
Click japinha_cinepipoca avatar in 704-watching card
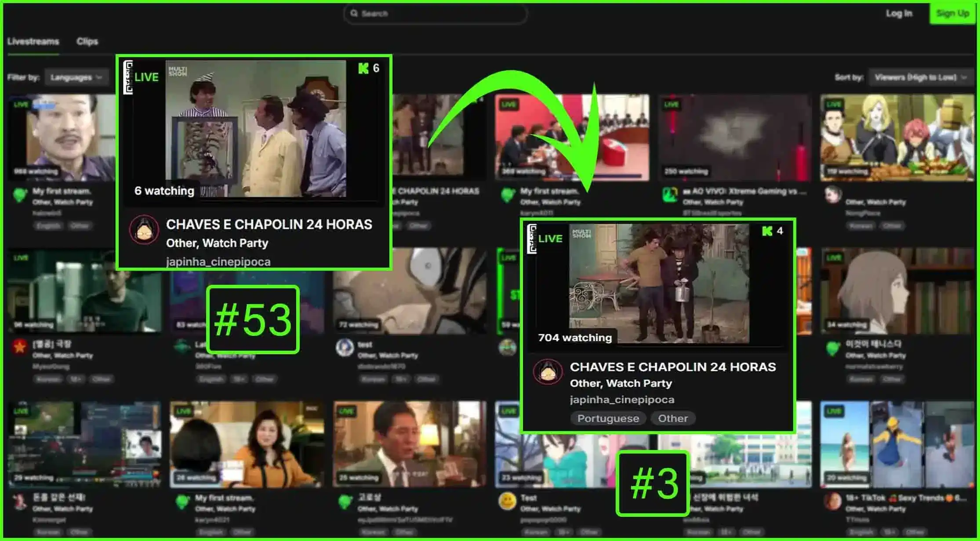pyautogui.click(x=547, y=372)
